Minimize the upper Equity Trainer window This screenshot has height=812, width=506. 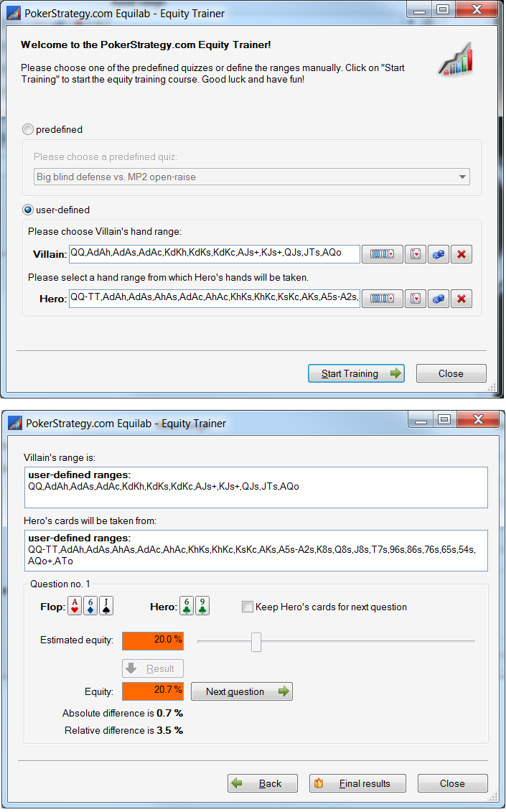[x=420, y=10]
